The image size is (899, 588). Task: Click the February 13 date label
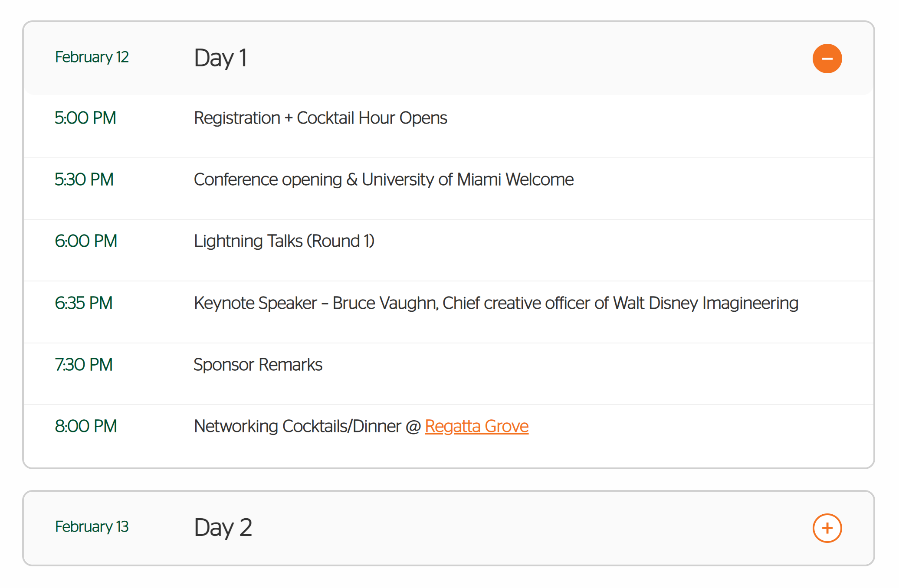point(92,526)
